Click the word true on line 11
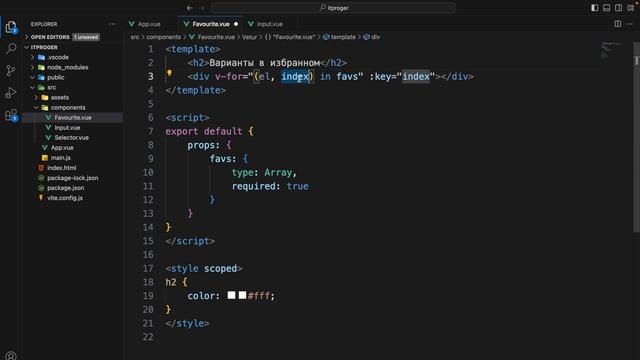The width and height of the screenshot is (640, 360). click(x=298, y=187)
